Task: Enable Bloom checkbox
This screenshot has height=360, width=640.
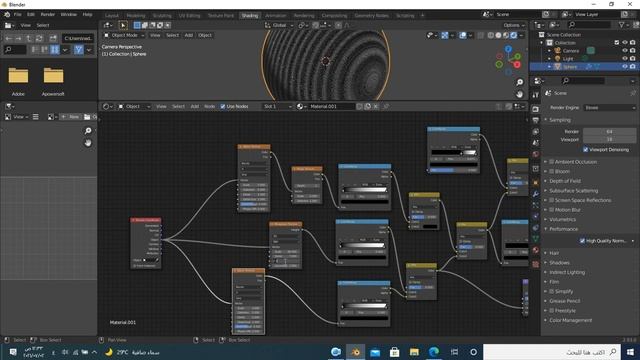Action: [x=551, y=171]
